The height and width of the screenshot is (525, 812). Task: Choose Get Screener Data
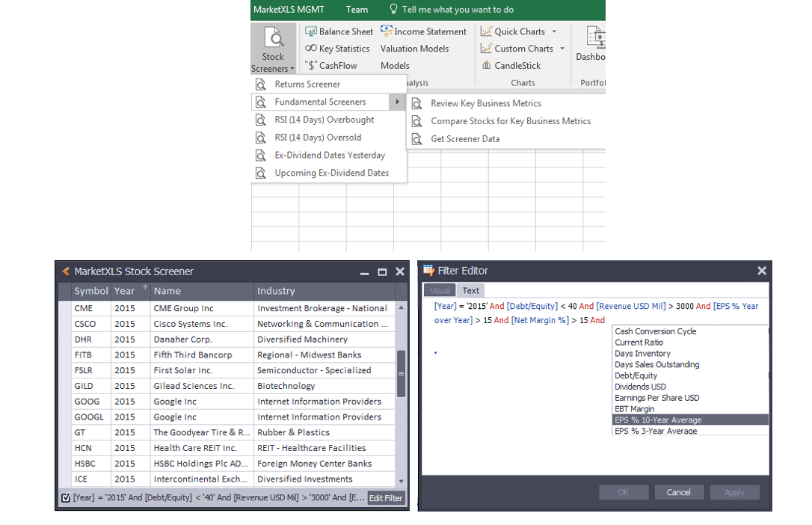(506, 139)
